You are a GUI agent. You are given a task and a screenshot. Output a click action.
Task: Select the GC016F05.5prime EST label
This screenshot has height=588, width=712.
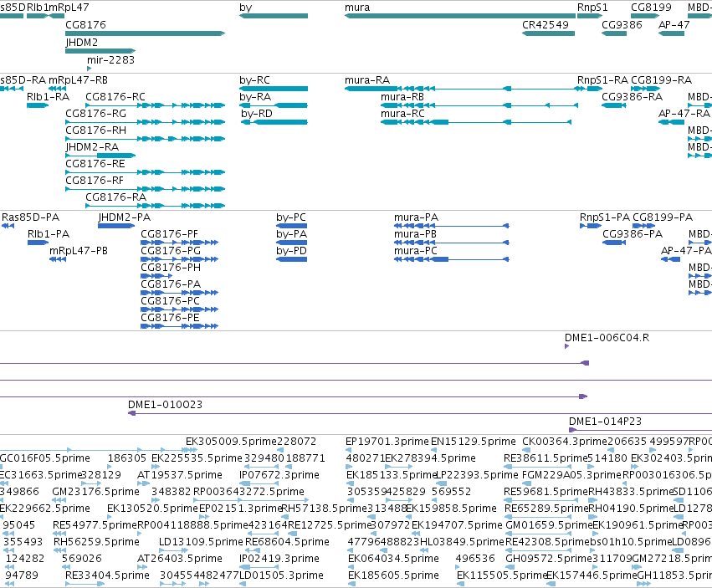click(44, 458)
